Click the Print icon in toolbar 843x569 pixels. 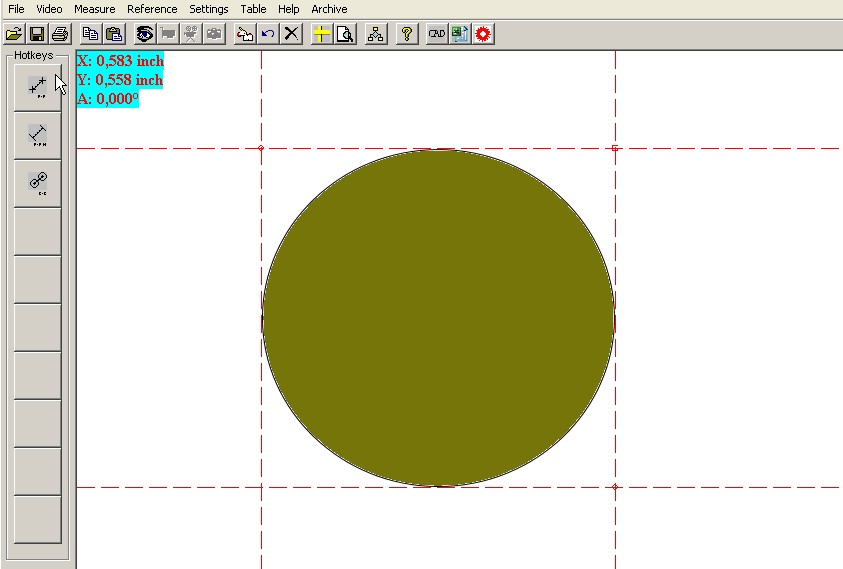pyautogui.click(x=60, y=34)
